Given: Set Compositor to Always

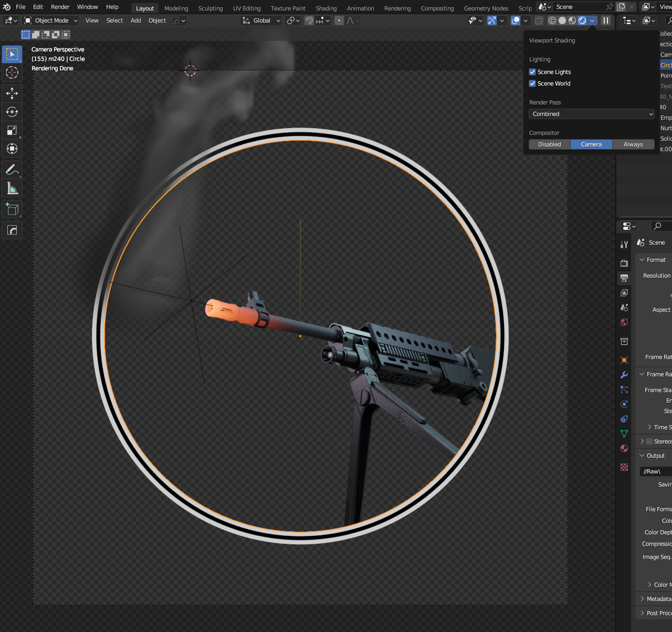Looking at the screenshot, I should (x=633, y=144).
